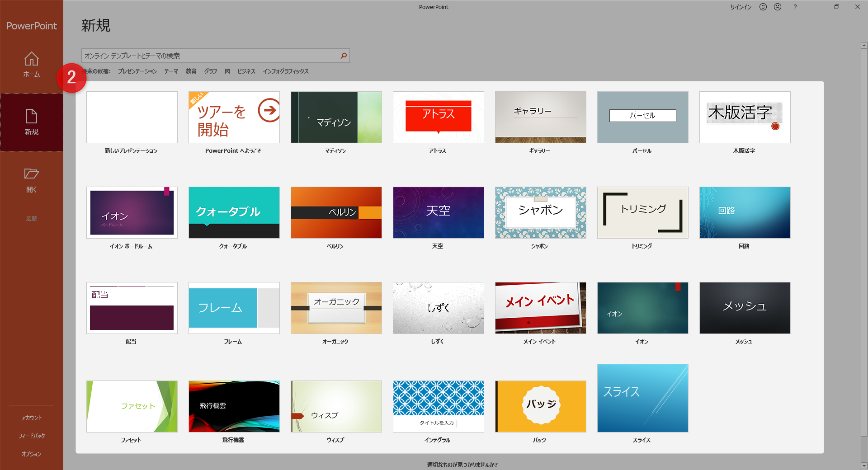Choose the 天空 theme thumbnail
Screen dimensions: 868x470
tap(439, 213)
